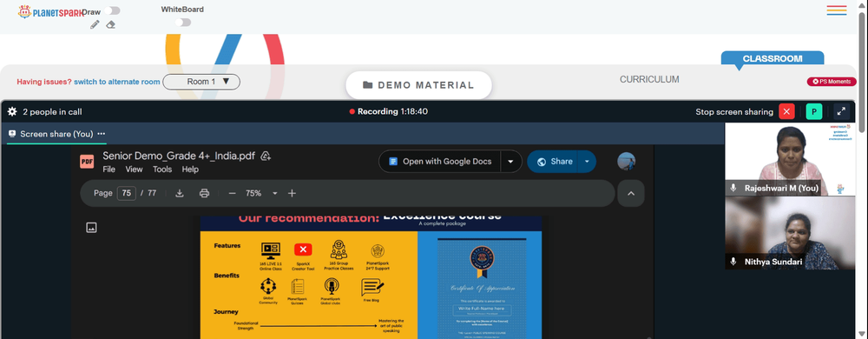868x339 pixels.
Task: Click switch to alternate room link
Action: pos(117,82)
